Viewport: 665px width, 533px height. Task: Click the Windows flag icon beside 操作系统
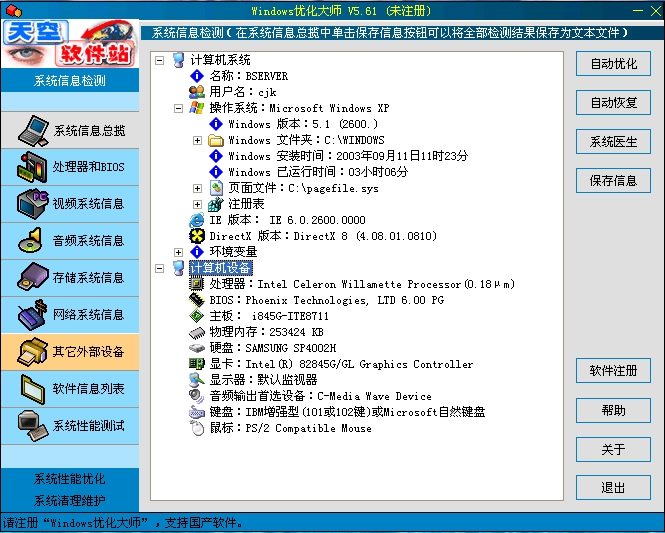click(197, 108)
